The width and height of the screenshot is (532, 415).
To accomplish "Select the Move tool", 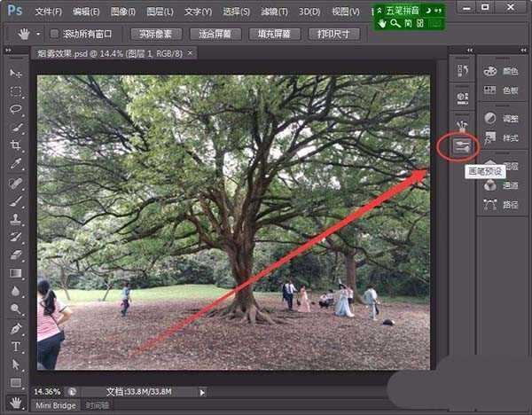I will pyautogui.click(x=16, y=73).
